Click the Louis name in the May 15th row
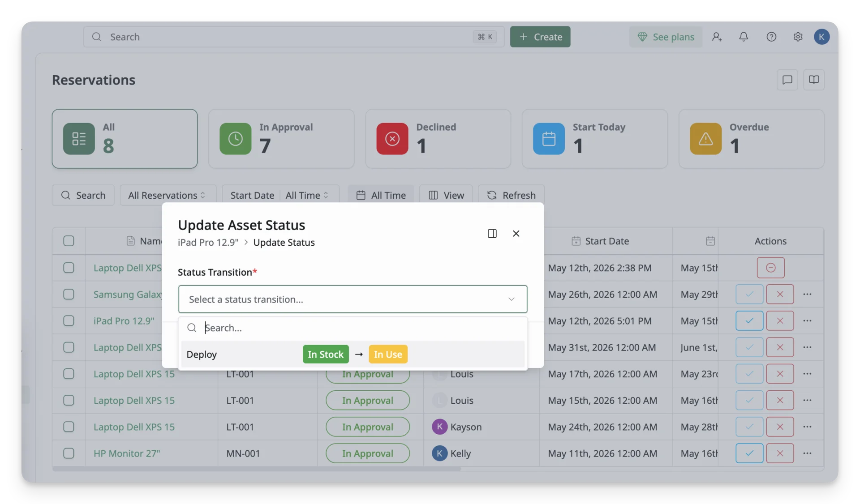Viewport: 860px width, 504px height. pyautogui.click(x=462, y=400)
